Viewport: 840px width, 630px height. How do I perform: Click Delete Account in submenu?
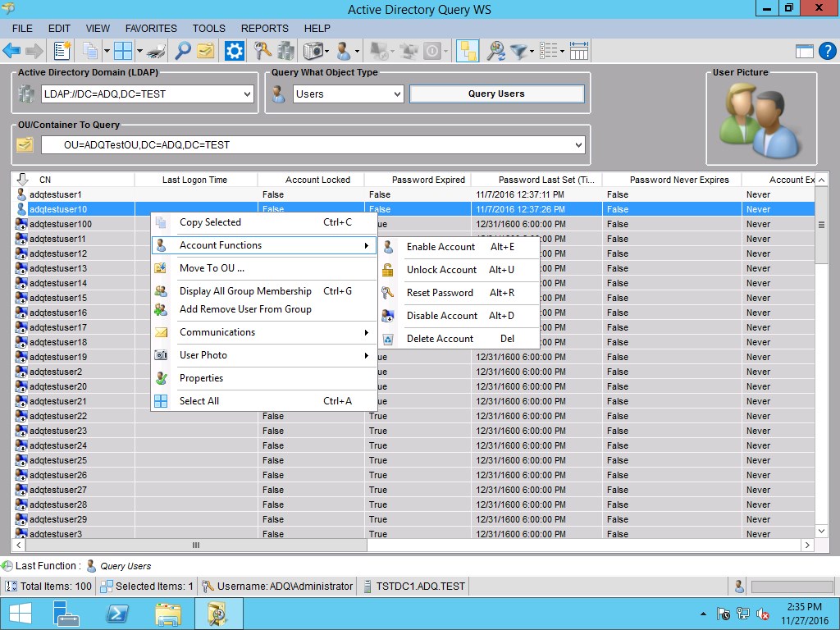click(x=459, y=339)
